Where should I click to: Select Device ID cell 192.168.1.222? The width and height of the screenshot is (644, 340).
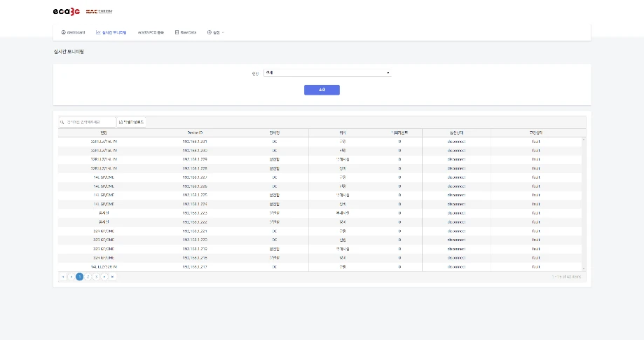pos(195,222)
